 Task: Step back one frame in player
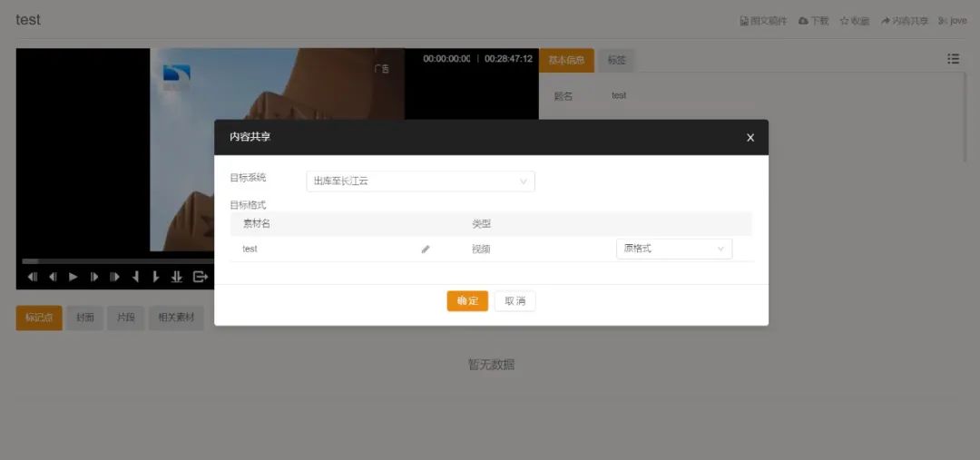[54, 277]
